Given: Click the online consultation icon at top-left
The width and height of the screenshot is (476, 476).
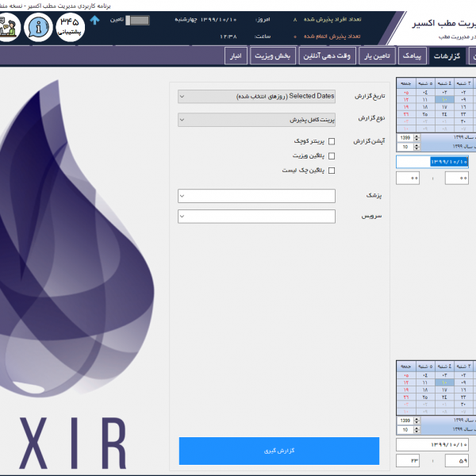Looking at the screenshot, I should click(9, 27).
